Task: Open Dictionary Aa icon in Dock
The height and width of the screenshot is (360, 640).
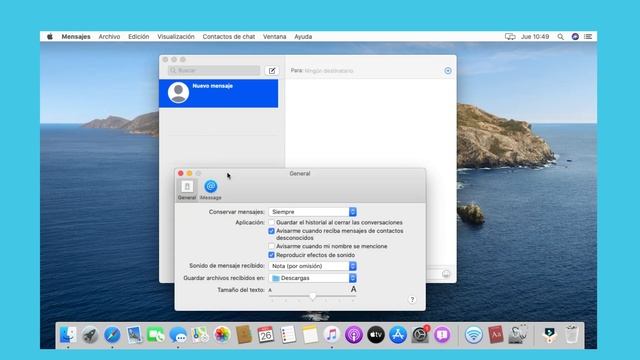Action: click(496, 335)
